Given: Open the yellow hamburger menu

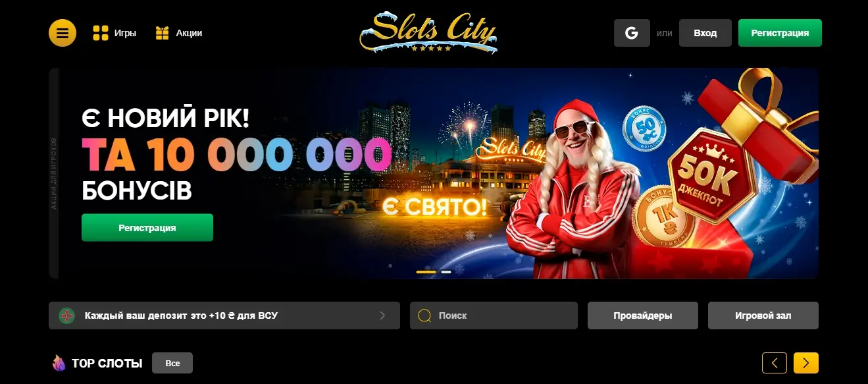Looking at the screenshot, I should coord(63,33).
